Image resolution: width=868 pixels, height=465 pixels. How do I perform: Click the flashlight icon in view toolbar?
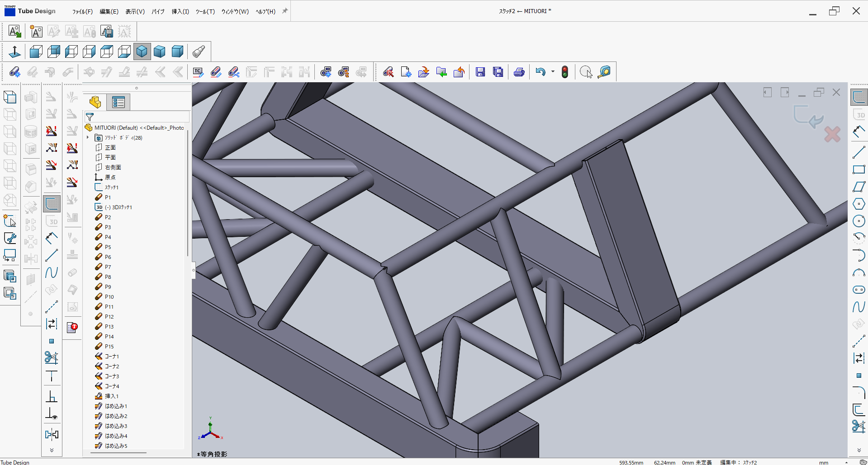click(x=199, y=52)
